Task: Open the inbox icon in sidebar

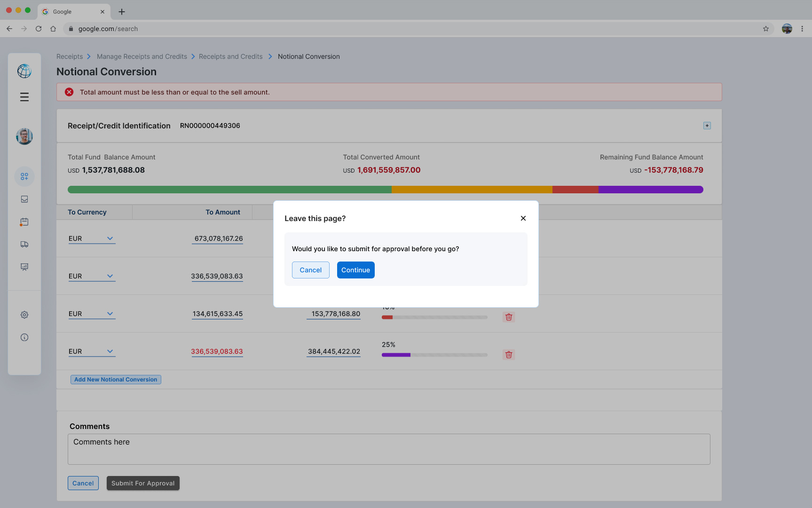Action: point(24,199)
